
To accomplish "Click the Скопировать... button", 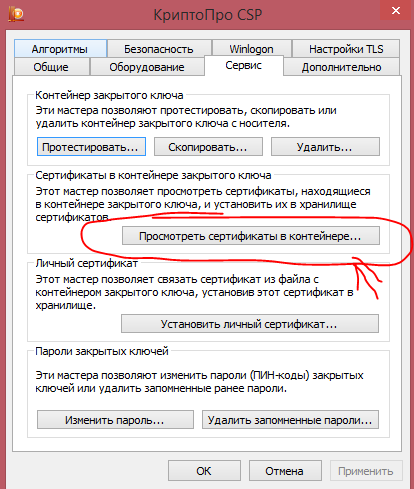I will 208,147.
